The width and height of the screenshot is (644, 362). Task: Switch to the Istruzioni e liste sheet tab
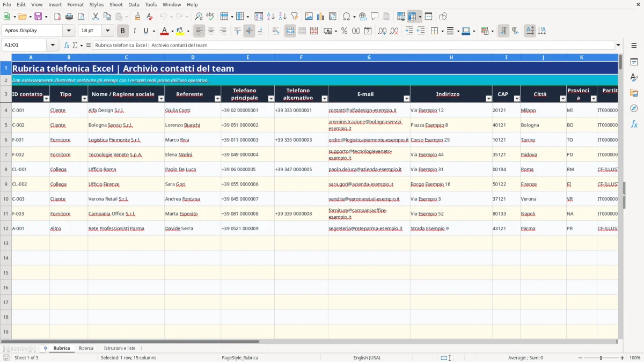(120, 348)
